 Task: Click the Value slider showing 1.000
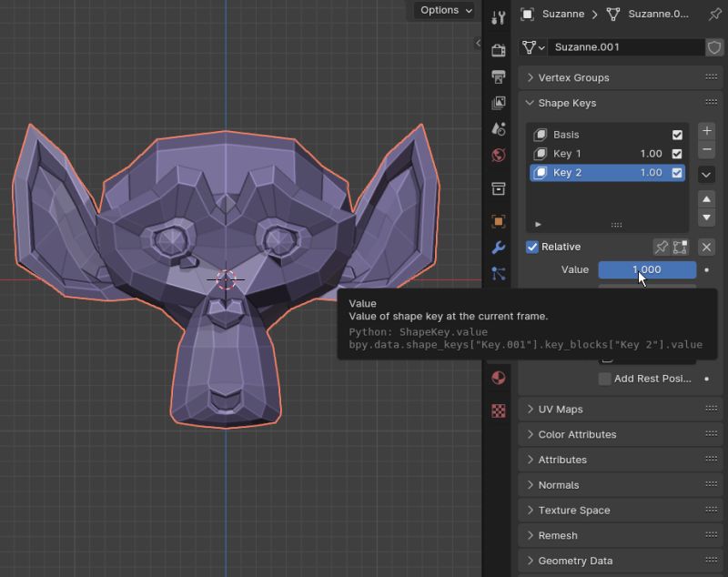[646, 269]
